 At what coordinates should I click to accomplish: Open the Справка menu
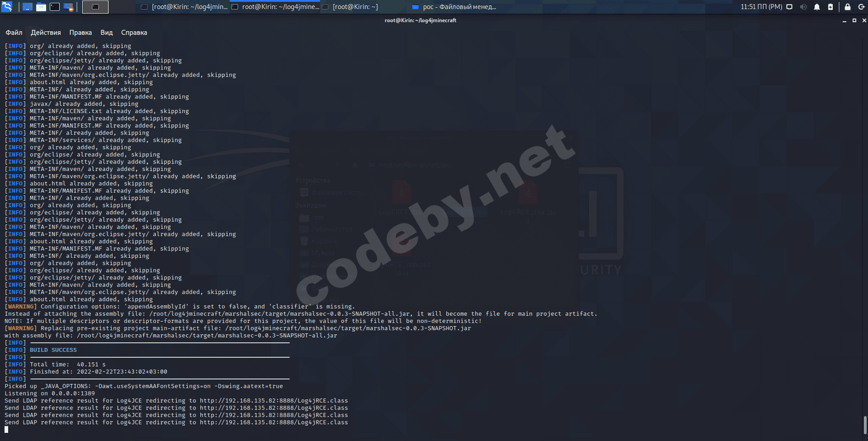coord(134,33)
